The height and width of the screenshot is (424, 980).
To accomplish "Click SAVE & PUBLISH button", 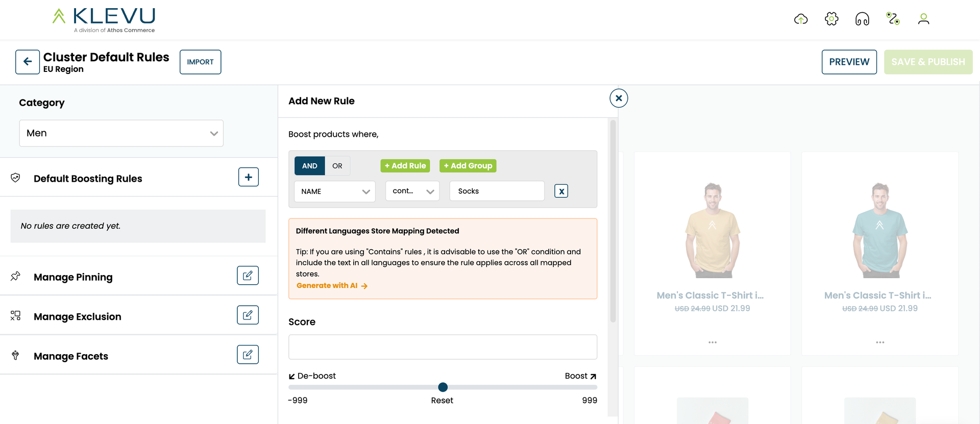I will tap(928, 62).
